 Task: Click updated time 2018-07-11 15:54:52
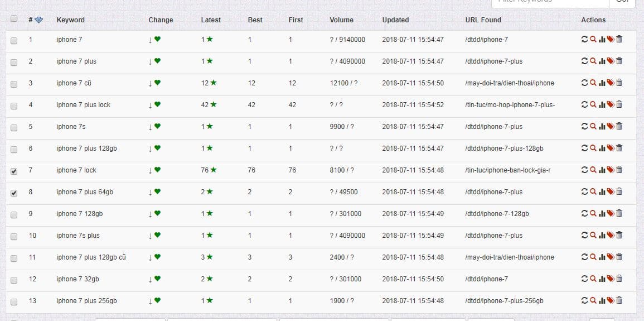(x=413, y=105)
